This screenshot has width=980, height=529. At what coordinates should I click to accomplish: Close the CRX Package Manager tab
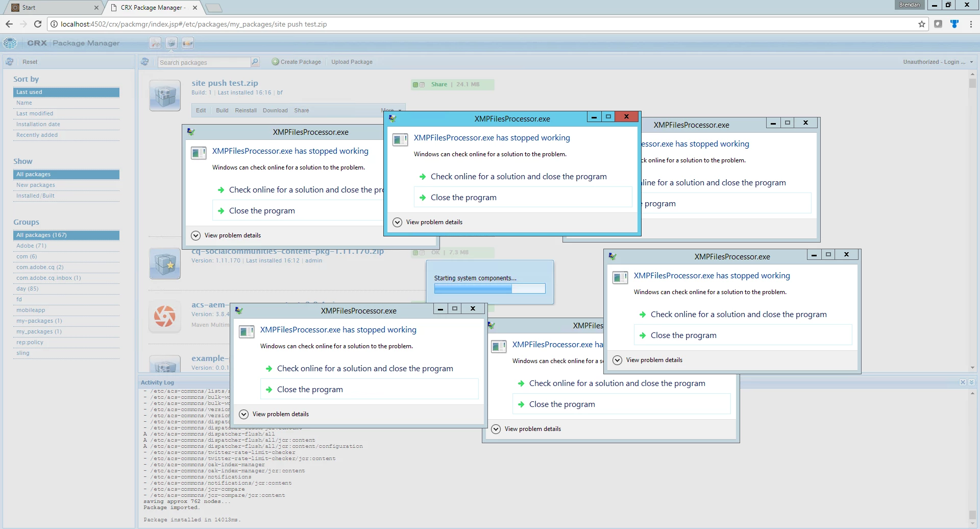pyautogui.click(x=195, y=8)
